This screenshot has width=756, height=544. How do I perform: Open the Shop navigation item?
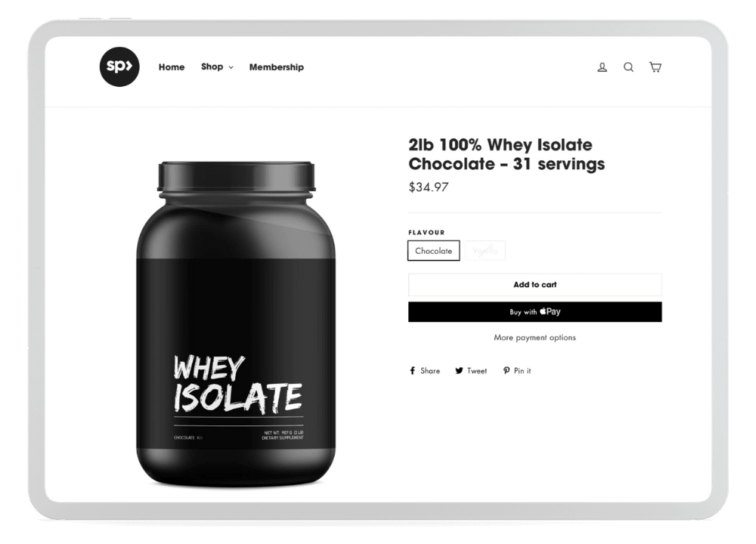tap(212, 67)
